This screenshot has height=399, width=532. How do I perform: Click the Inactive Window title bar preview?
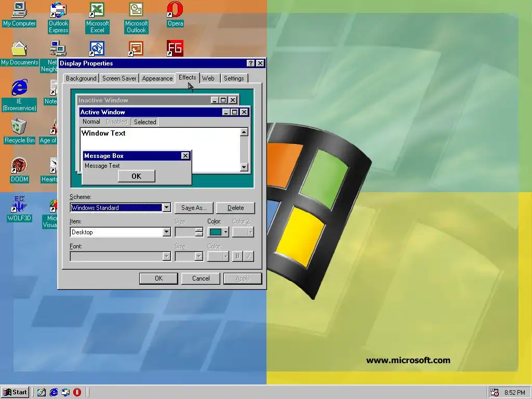(157, 100)
